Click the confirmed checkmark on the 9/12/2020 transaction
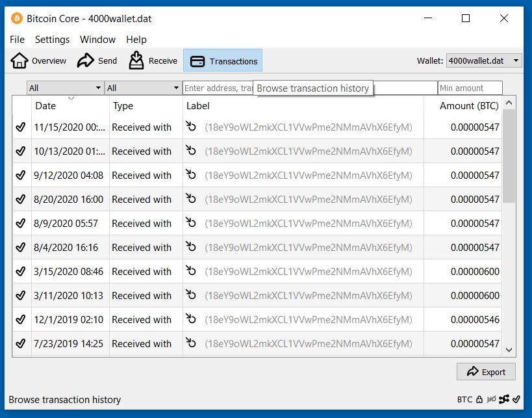 (21, 175)
